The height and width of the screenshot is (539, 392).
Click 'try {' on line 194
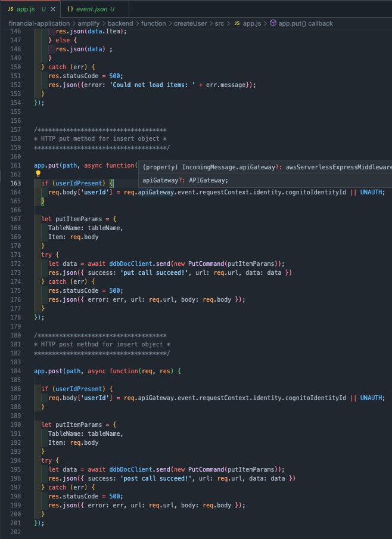click(50, 460)
